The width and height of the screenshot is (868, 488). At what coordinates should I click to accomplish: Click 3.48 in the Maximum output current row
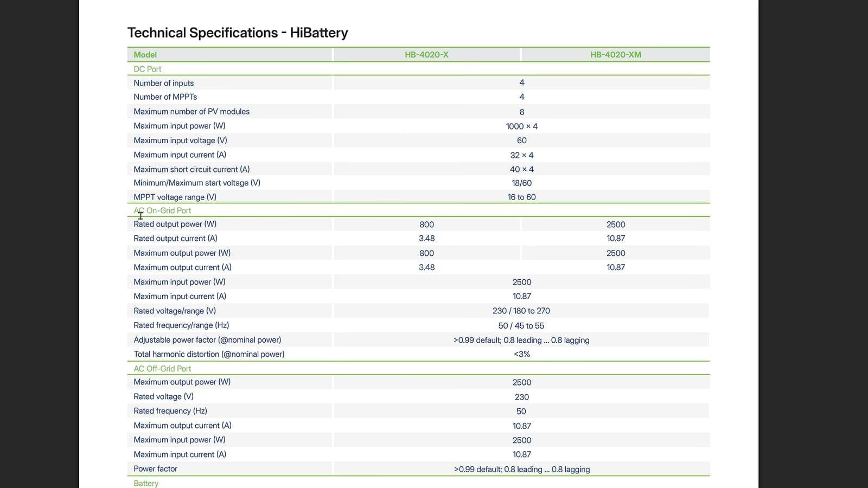427,267
